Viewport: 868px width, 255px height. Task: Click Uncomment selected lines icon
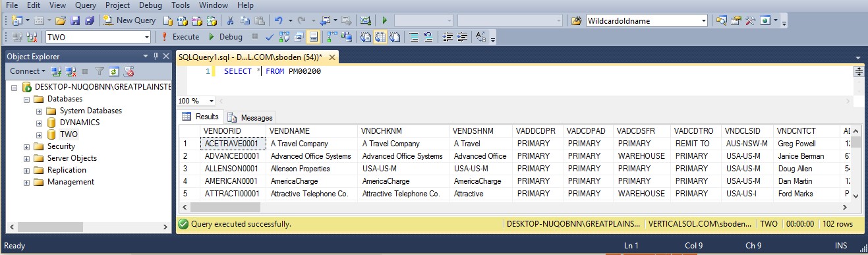tap(428, 37)
